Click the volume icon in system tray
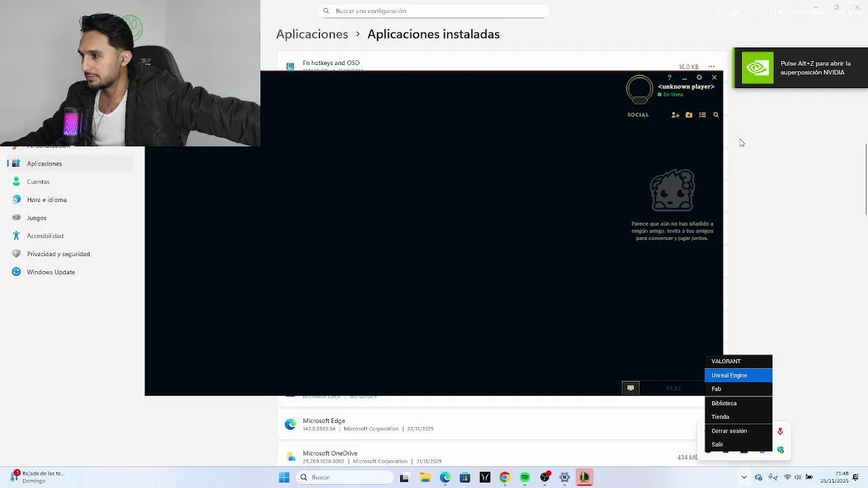Image resolution: width=868 pixels, height=488 pixels. click(797, 477)
